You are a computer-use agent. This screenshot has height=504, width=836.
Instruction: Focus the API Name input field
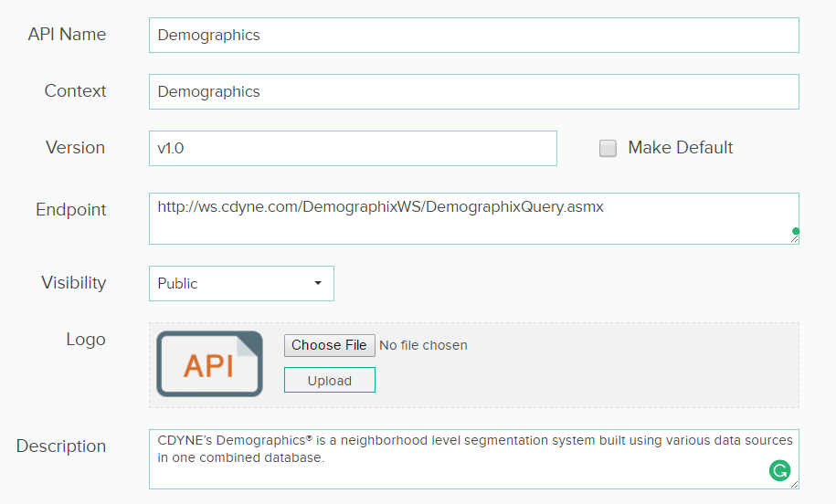(x=473, y=36)
